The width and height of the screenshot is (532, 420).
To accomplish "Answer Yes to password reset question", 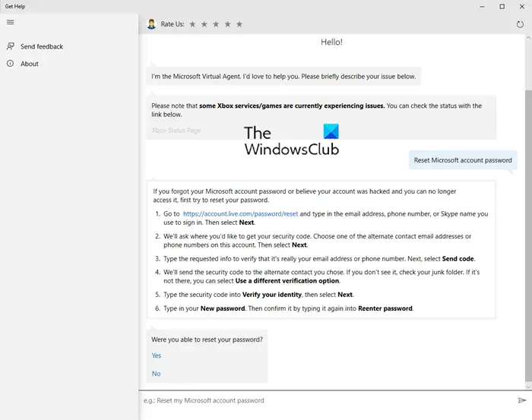I will coord(157,355).
